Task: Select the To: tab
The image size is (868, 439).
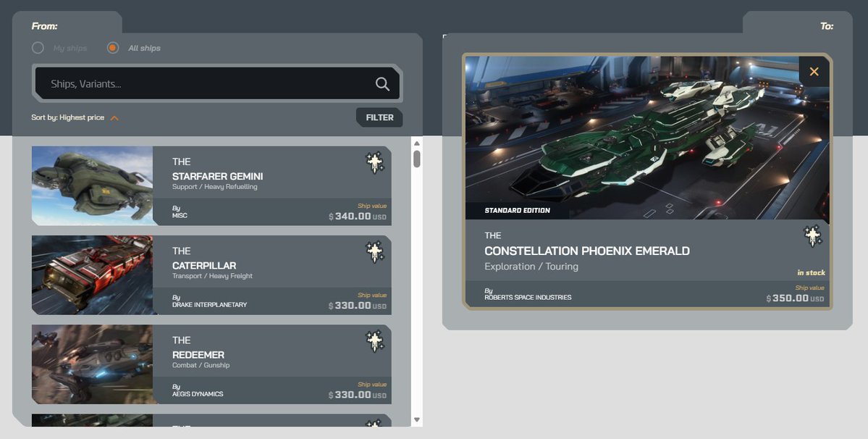Action: (827, 26)
